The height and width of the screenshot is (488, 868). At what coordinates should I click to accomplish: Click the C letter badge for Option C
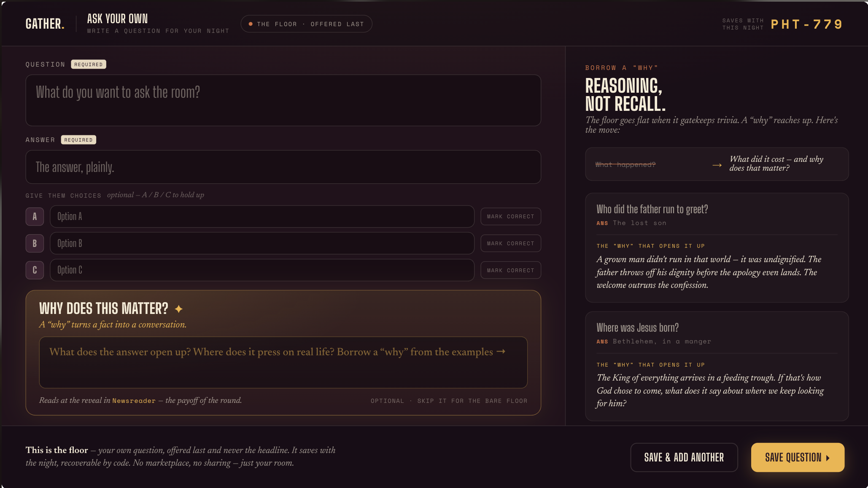(x=35, y=270)
